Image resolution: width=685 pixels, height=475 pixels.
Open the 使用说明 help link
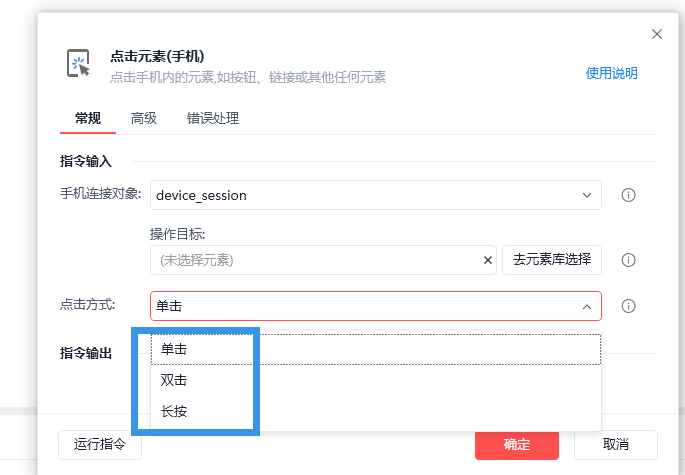[x=611, y=73]
